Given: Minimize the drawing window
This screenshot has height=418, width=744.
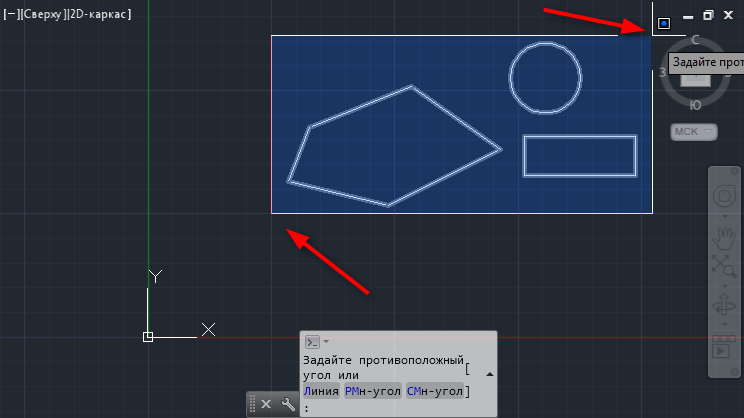Looking at the screenshot, I should (x=688, y=16).
